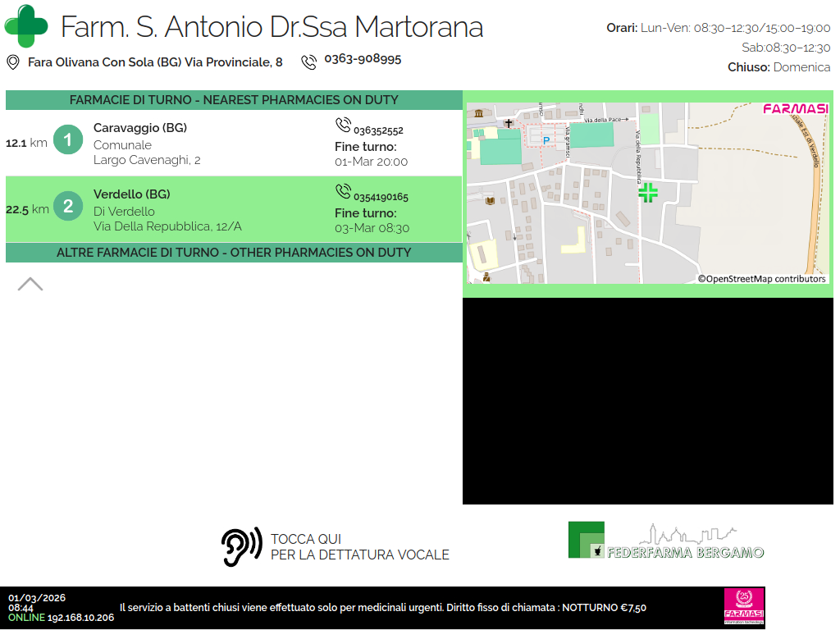Select the Verdello (BG) pharmacy name
The width and height of the screenshot is (840, 630).
click(x=132, y=194)
